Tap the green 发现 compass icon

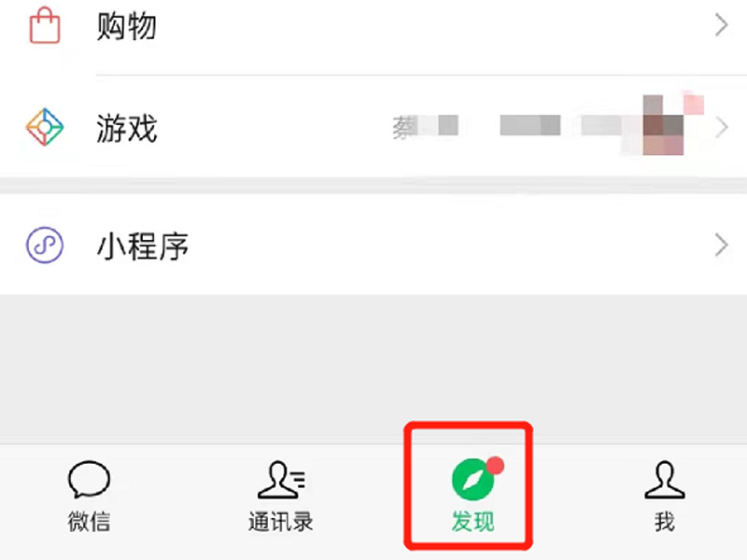(472, 480)
